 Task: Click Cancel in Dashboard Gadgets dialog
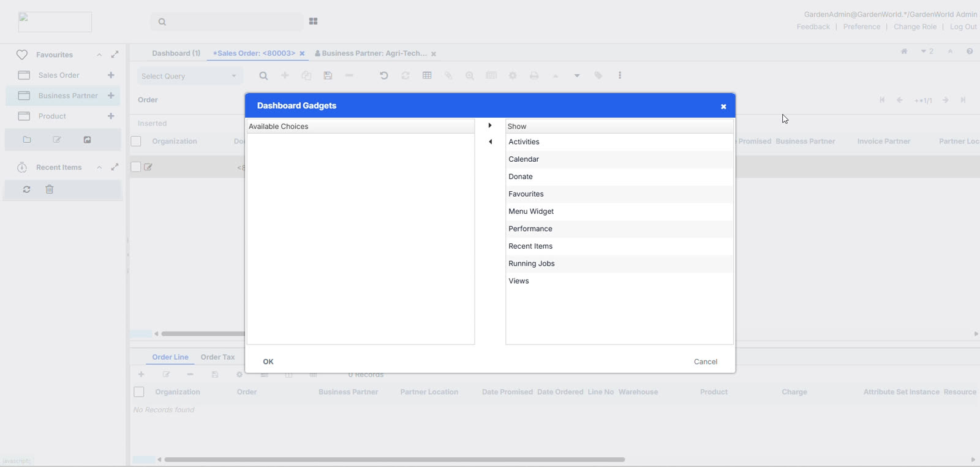(706, 362)
